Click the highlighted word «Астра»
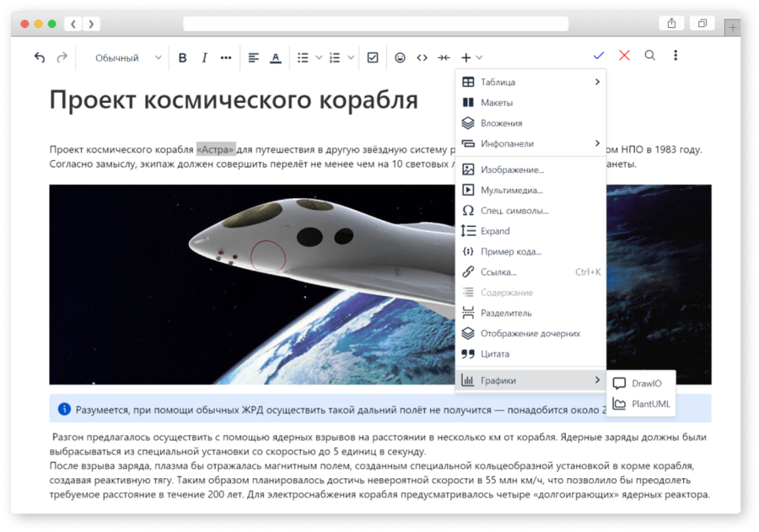This screenshot has width=759, height=532. (x=216, y=149)
